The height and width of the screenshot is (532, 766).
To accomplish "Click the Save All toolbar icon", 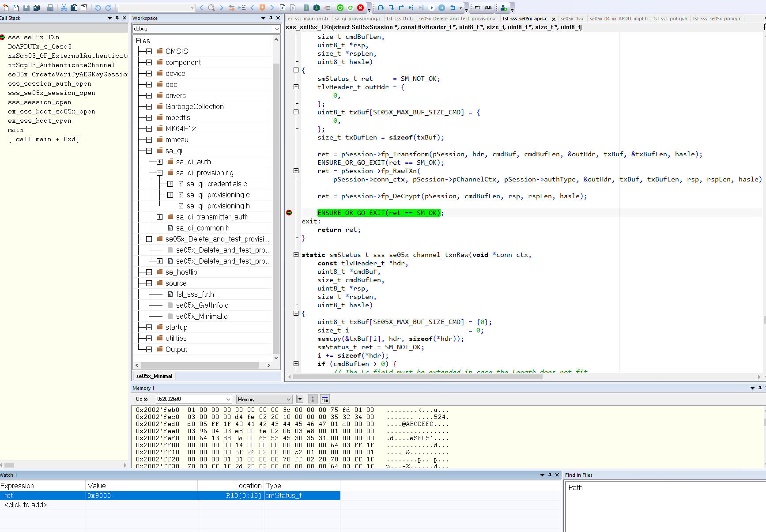I will click(38, 8).
